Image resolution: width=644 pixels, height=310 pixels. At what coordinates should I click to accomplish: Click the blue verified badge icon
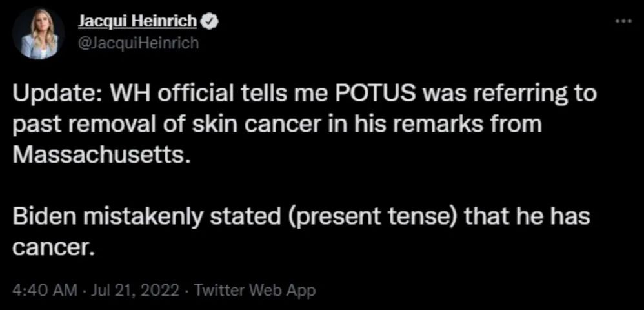point(208,21)
